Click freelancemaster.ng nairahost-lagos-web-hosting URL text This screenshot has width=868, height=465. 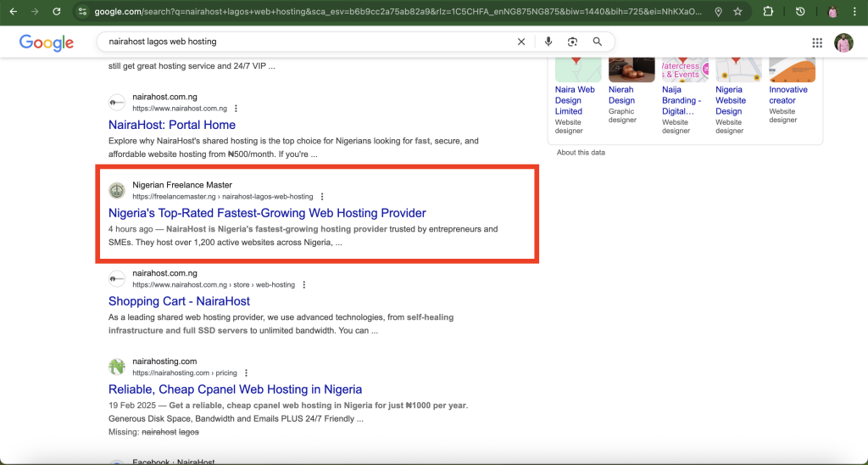tap(223, 197)
